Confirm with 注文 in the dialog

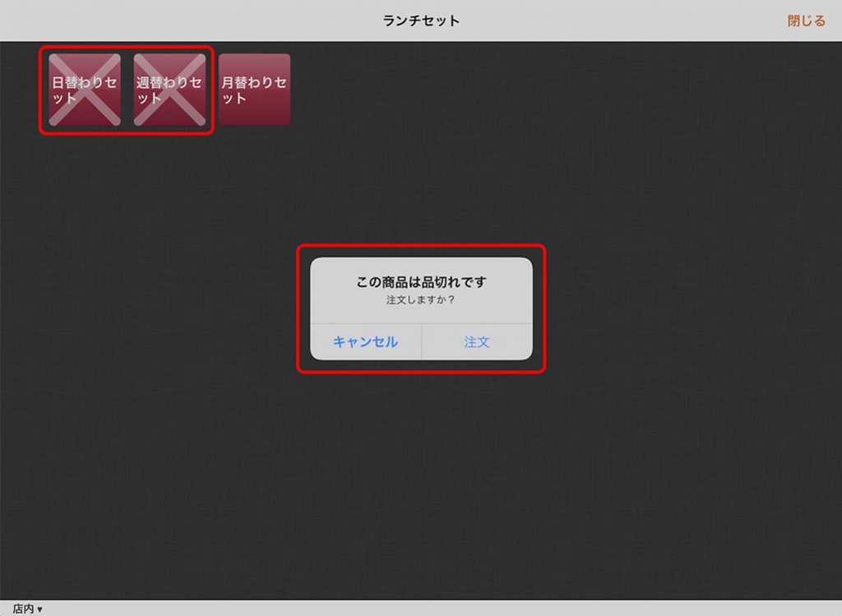[477, 342]
